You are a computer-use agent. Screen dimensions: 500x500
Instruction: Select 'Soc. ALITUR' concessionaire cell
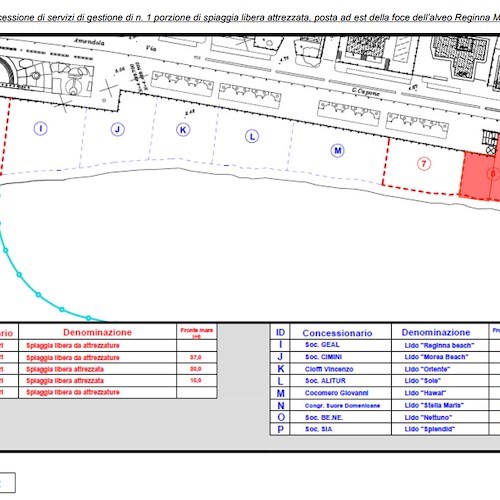[325, 381]
